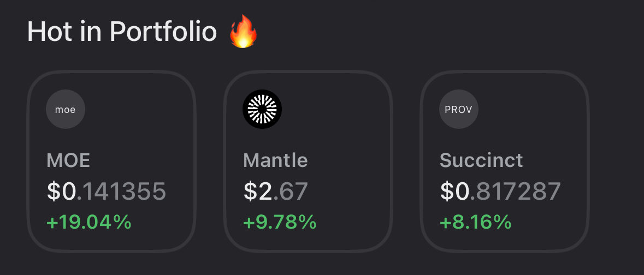The height and width of the screenshot is (275, 644).
Task: Select the Succinct token name label
Action: pyautogui.click(x=481, y=160)
